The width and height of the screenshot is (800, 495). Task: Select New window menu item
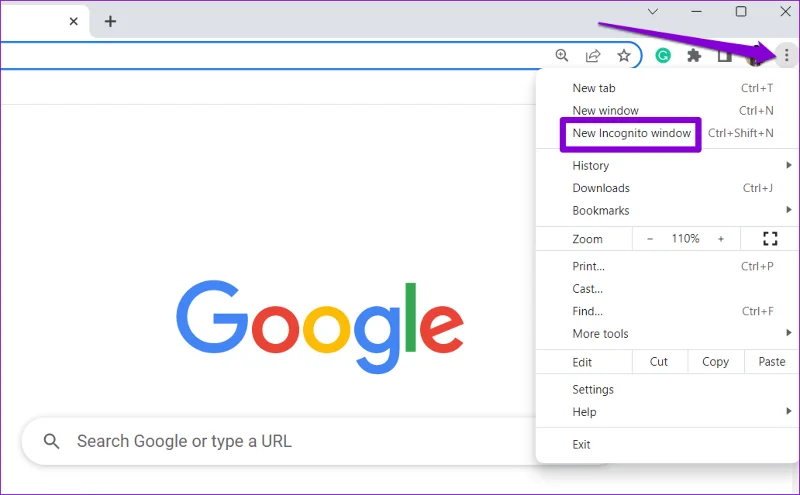click(x=667, y=111)
